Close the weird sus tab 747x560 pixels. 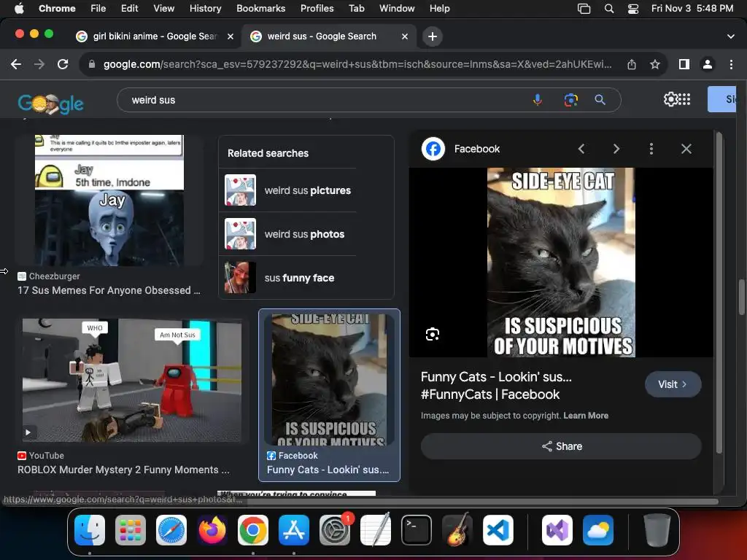pyautogui.click(x=404, y=36)
